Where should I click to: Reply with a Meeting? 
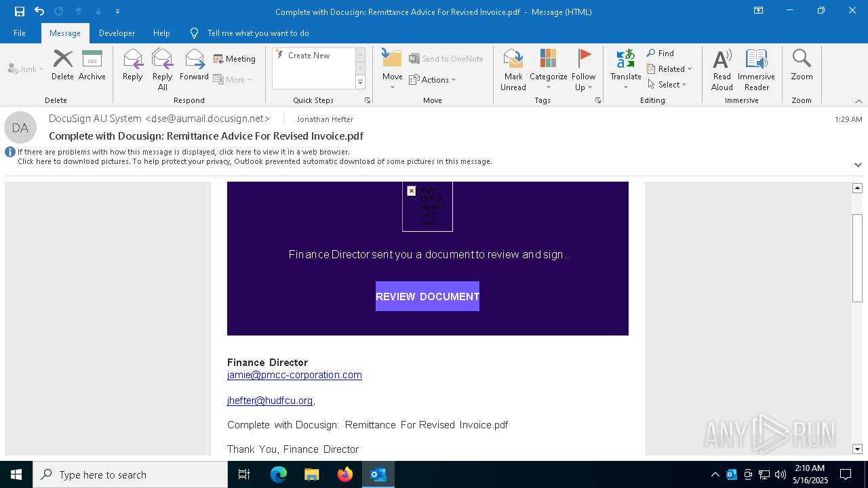coord(235,59)
